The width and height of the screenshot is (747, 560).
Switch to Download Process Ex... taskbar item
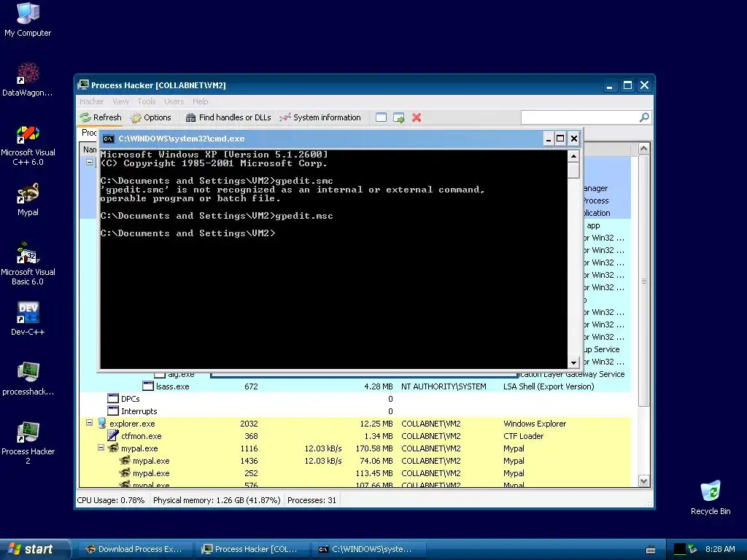(x=135, y=549)
